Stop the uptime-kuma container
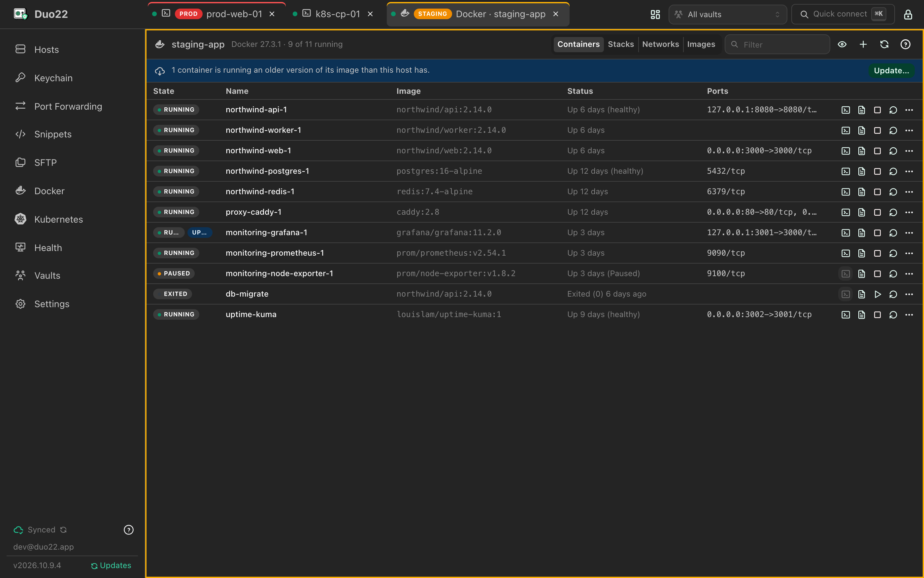 click(877, 315)
